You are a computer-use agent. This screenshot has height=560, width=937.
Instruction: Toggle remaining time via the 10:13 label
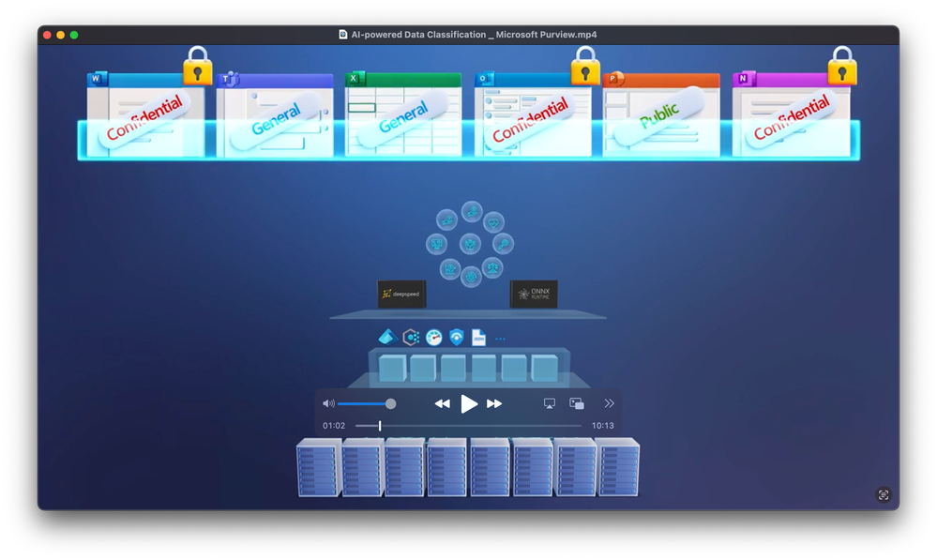[602, 426]
